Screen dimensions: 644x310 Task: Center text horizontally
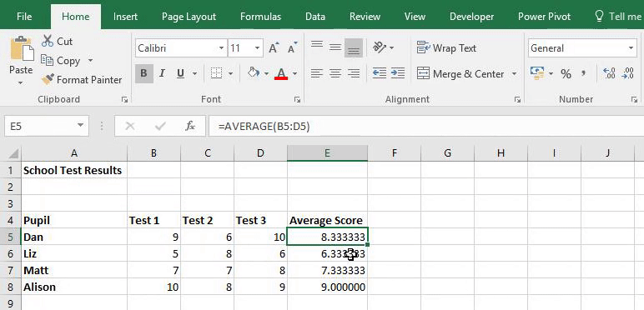335,74
